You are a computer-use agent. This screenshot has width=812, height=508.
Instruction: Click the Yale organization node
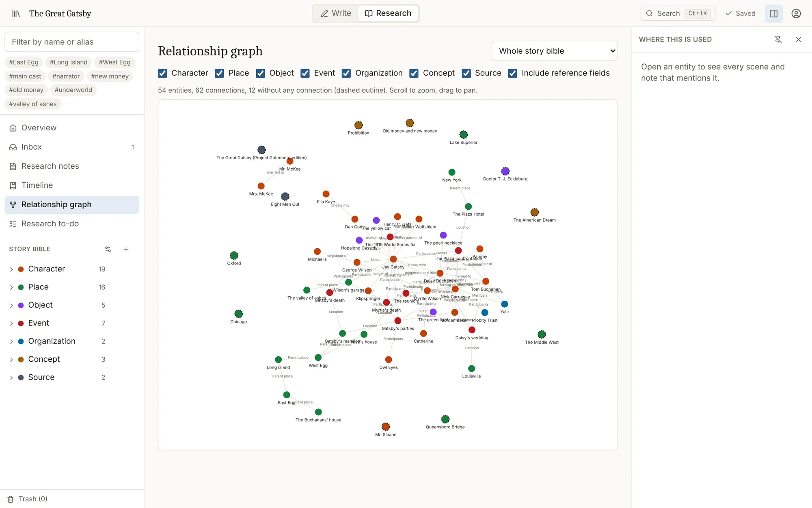tap(505, 304)
